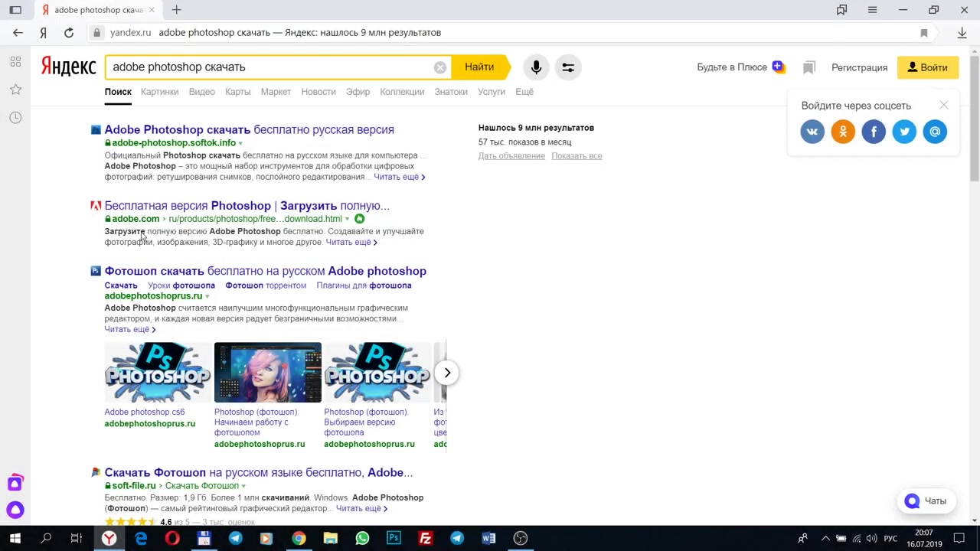Click the Войти login button

(x=928, y=67)
